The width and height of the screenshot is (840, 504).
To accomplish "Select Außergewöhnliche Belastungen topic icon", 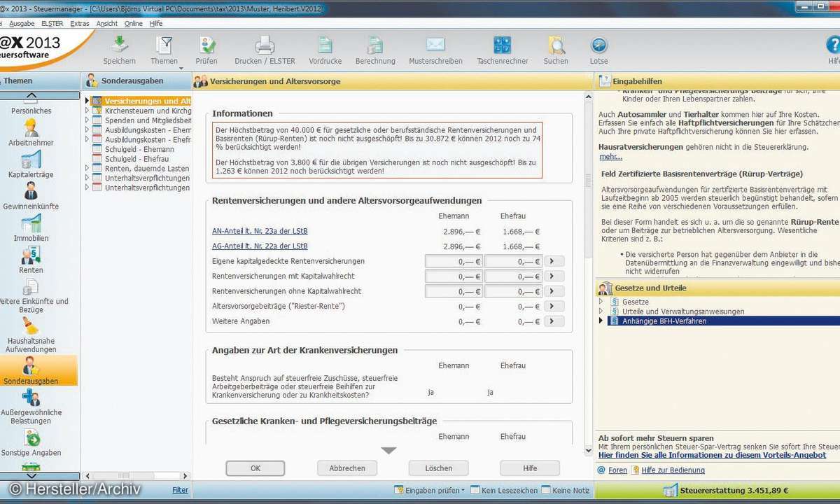I will [31, 398].
